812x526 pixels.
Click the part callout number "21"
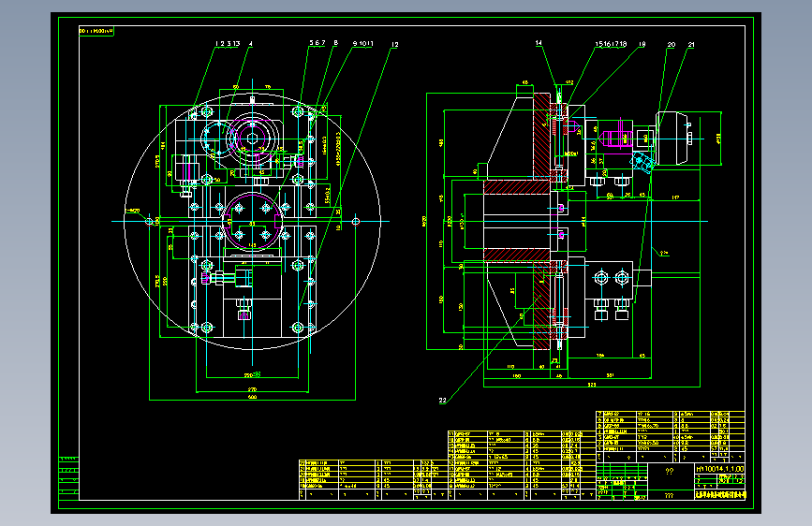691,45
